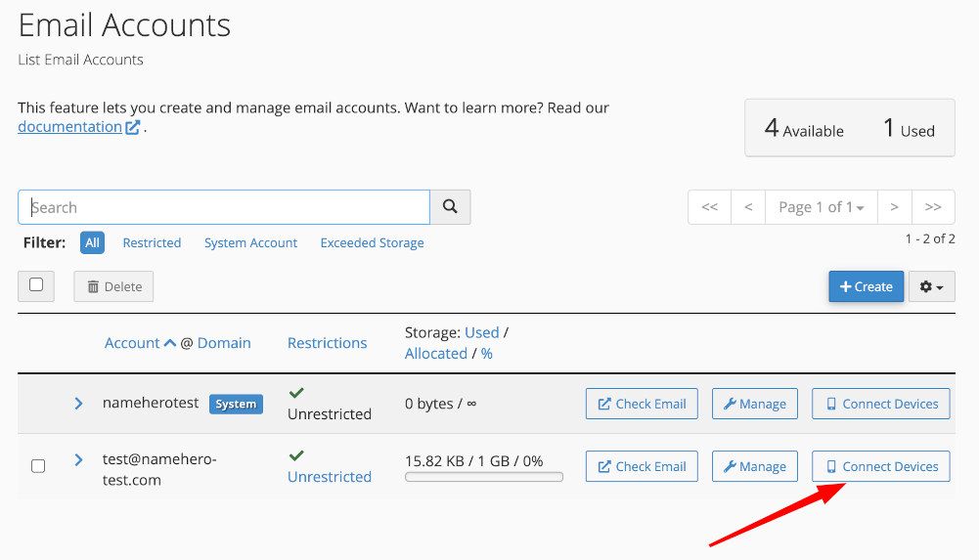This screenshot has height=560, width=979.
Task: Click the '4 Available' count
Action: (804, 128)
